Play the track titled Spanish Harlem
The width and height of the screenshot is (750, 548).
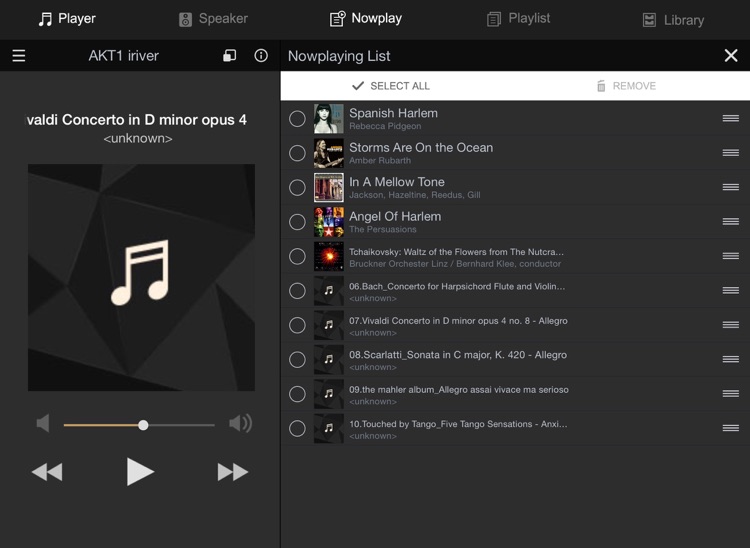coord(393,113)
